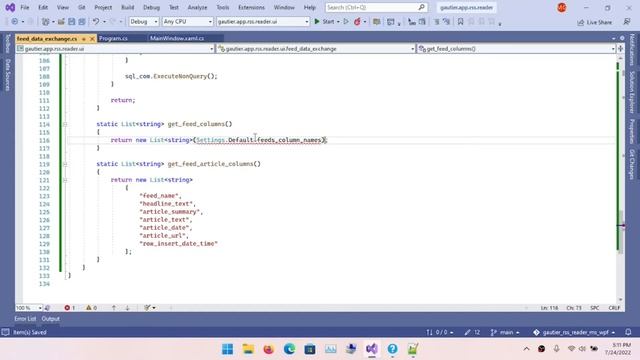640x360 pixels.
Task: Click the navigate backward arrow icon
Action: [x=15, y=22]
